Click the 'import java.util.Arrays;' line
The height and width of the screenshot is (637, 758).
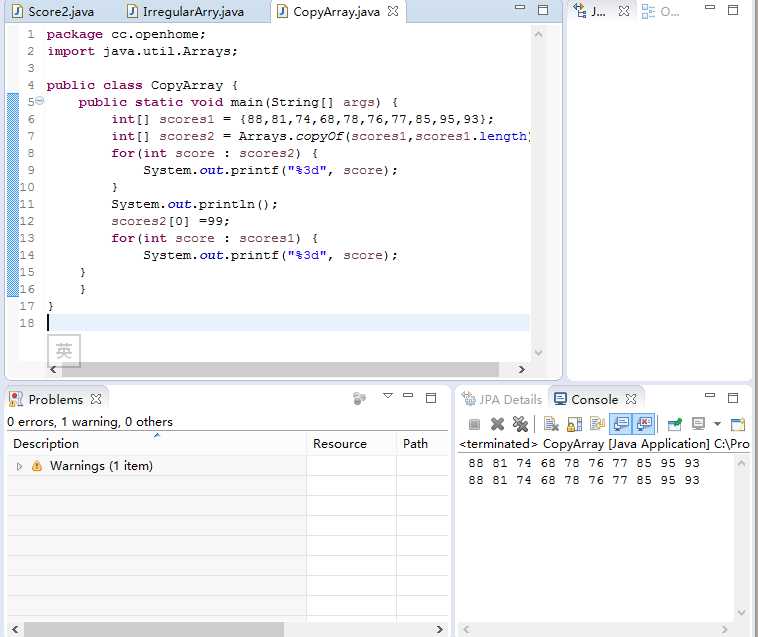pyautogui.click(x=142, y=51)
